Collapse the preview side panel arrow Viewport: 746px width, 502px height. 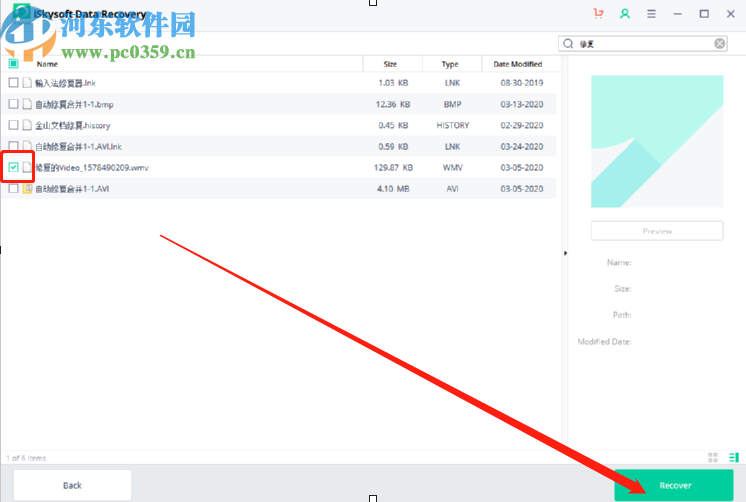(x=565, y=253)
